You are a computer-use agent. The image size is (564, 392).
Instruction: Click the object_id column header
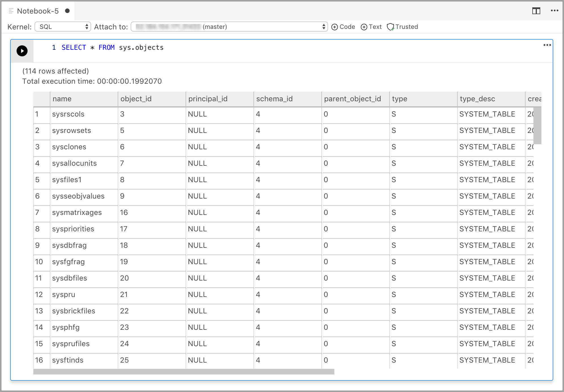[152, 99]
